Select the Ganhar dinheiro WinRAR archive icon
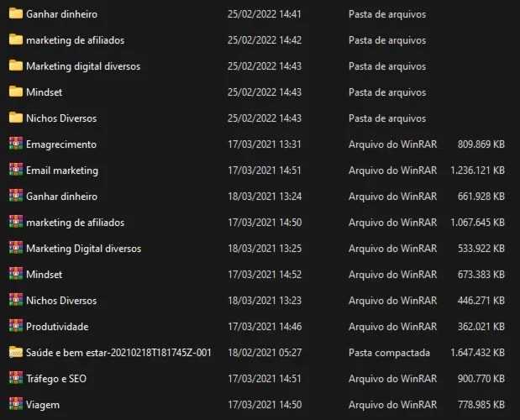Screen dimensions: 520x420 [x=16, y=196]
